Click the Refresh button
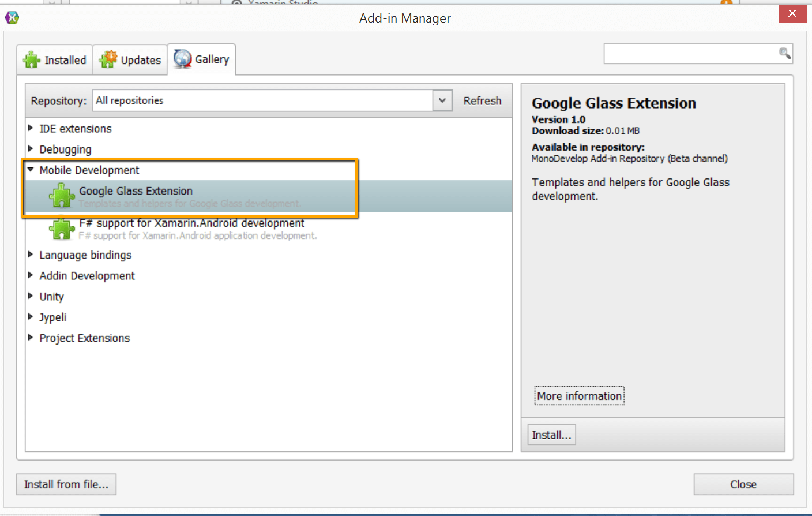This screenshot has width=812, height=516. click(483, 100)
